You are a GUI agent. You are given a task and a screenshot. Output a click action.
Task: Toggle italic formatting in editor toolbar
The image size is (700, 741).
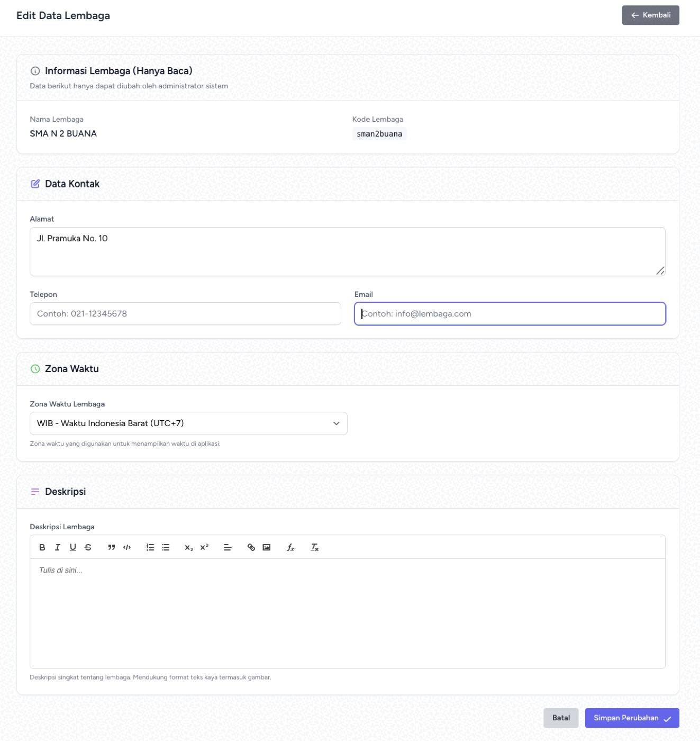pyautogui.click(x=58, y=547)
